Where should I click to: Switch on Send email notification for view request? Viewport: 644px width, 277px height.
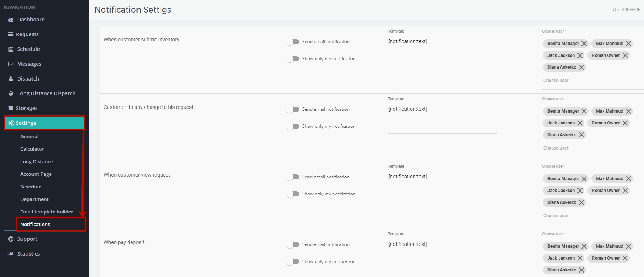292,177
